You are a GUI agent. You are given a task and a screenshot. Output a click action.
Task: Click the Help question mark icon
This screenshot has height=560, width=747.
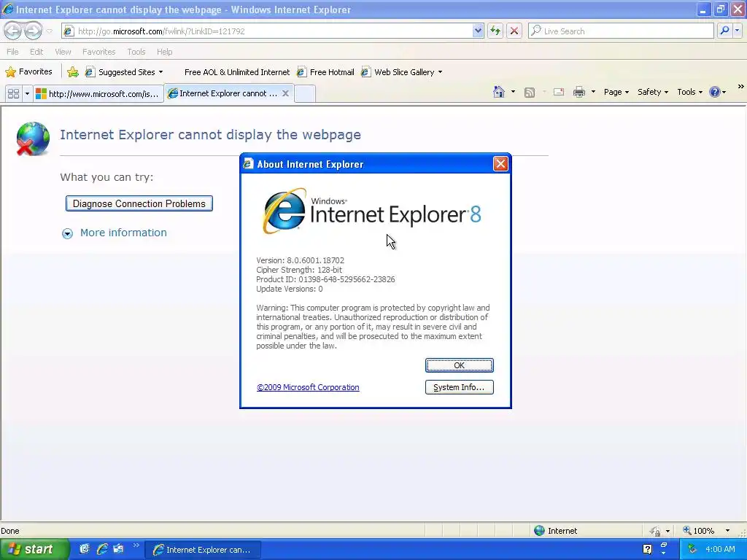click(715, 92)
